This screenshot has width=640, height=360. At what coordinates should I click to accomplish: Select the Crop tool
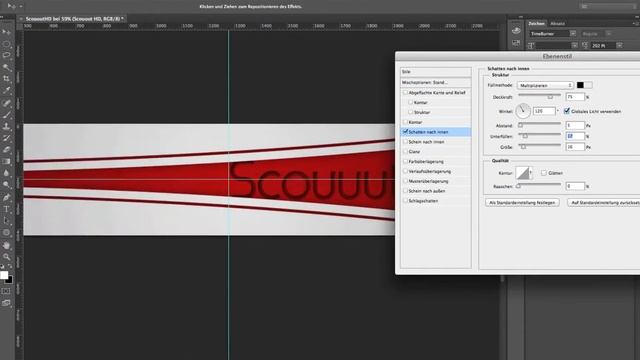click(x=7, y=78)
